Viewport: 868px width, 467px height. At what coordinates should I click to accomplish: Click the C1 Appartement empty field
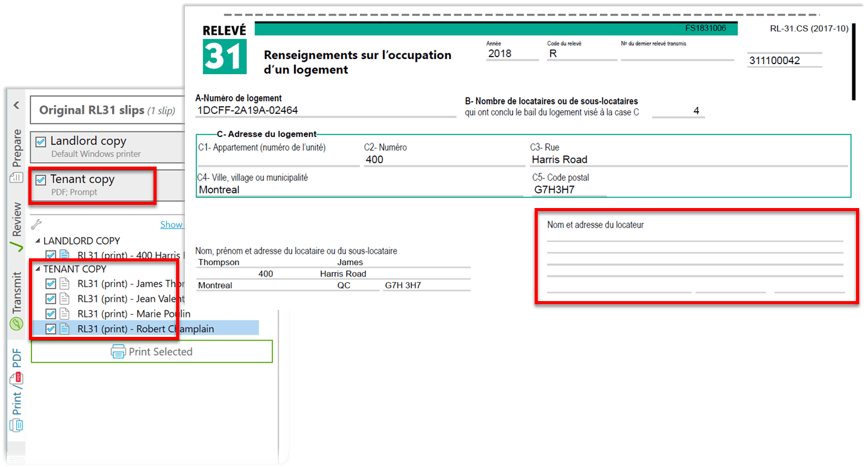pyautogui.click(x=277, y=160)
